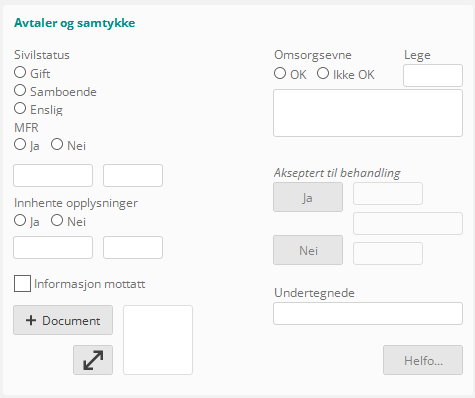Click the document preview box

coord(158,340)
